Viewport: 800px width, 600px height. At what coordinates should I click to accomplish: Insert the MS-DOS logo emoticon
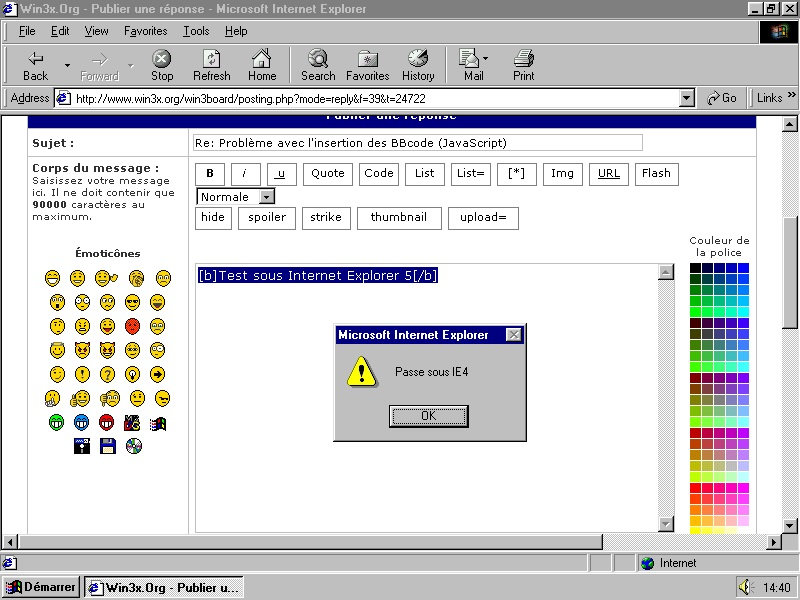[132, 423]
